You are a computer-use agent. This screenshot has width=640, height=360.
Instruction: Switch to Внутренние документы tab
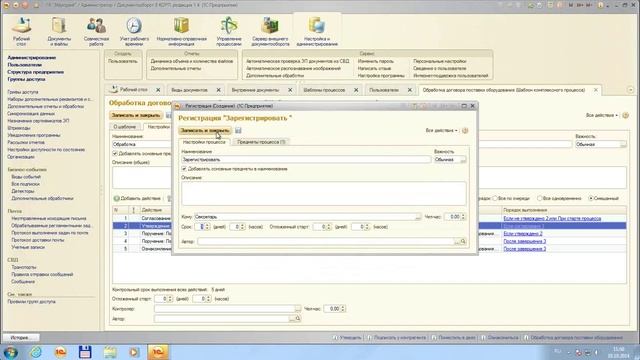coord(256,90)
